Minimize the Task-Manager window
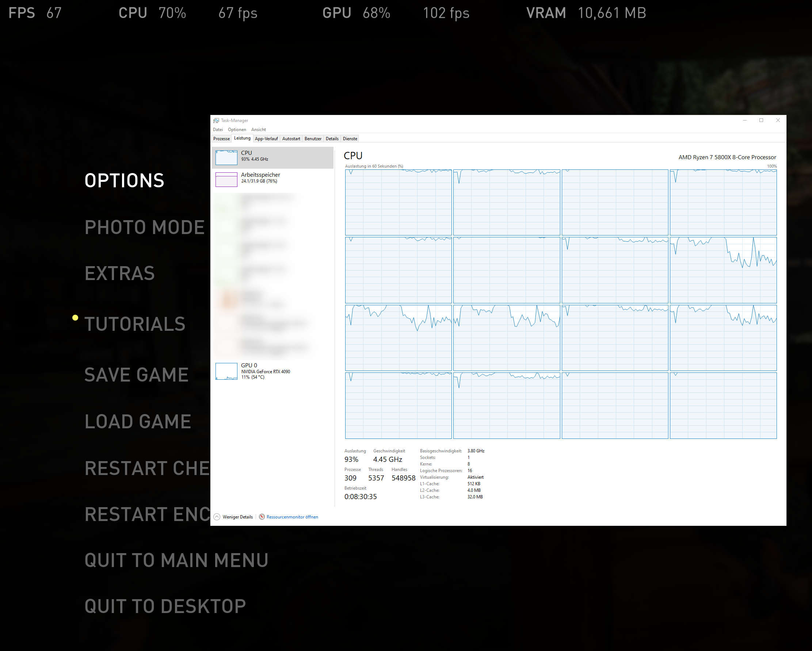This screenshot has width=812, height=651. 744,120
